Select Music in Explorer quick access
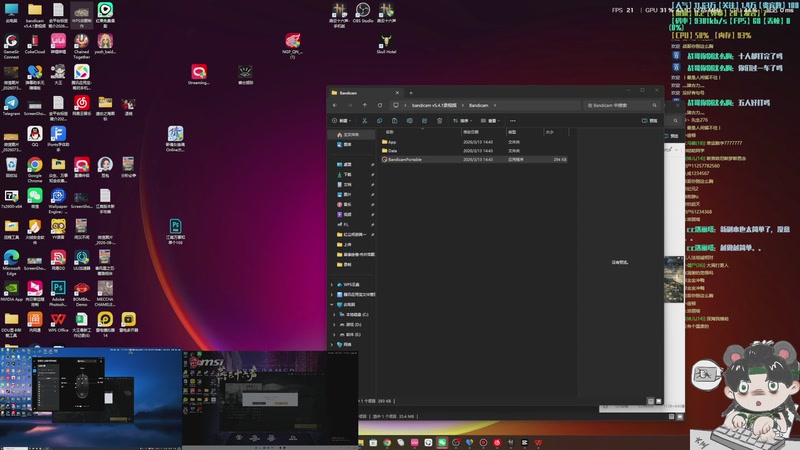The height and width of the screenshot is (450, 800). [x=344, y=205]
